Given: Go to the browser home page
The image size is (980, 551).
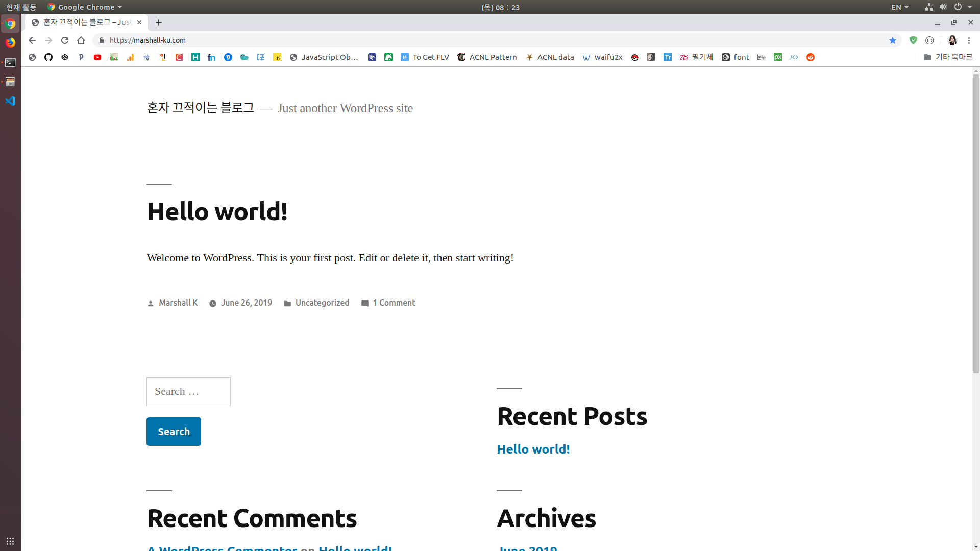Looking at the screenshot, I should (x=81, y=40).
